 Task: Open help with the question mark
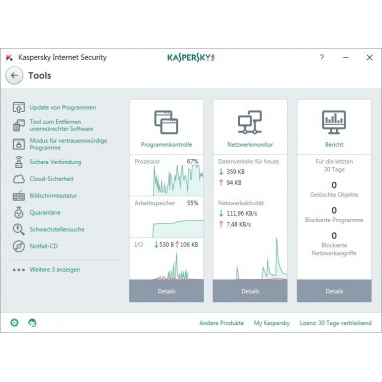pos(322,57)
